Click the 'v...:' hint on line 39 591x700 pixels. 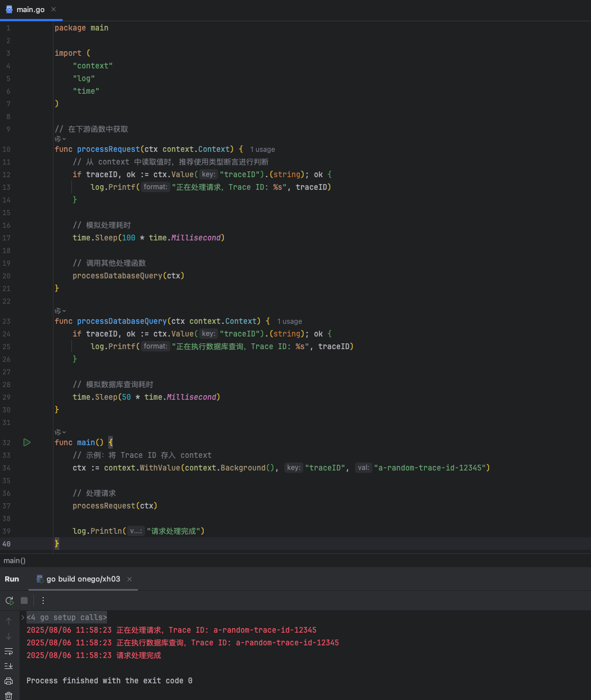(x=136, y=531)
